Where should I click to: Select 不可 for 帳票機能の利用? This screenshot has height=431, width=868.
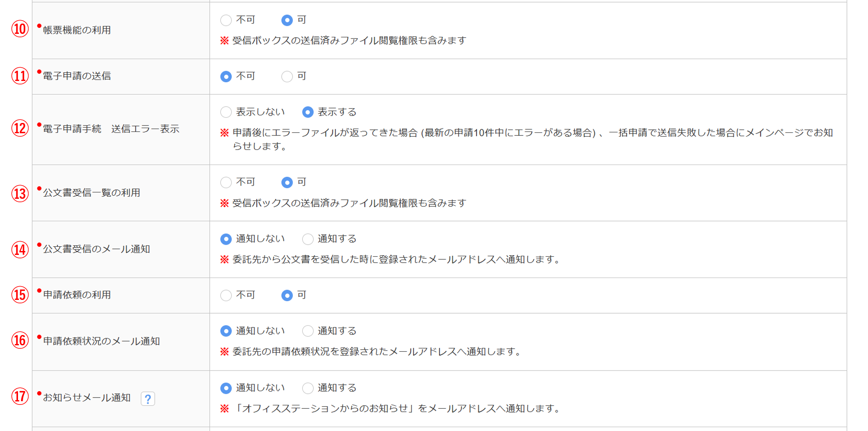[x=226, y=20]
